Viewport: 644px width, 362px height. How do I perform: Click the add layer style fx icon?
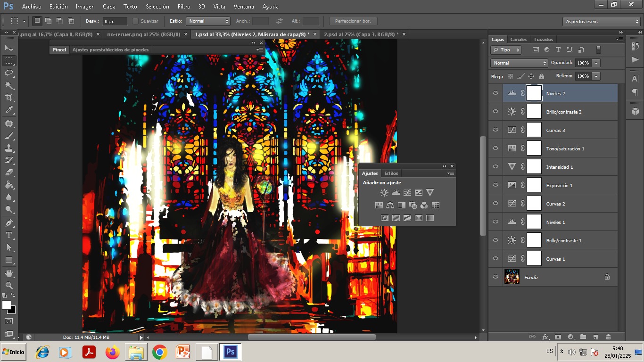545,337
